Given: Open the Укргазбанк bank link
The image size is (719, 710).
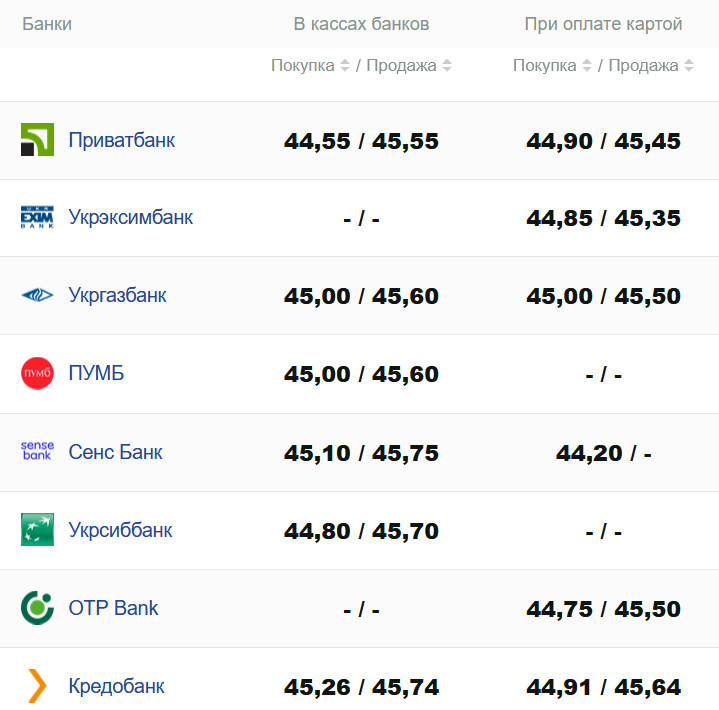Looking at the screenshot, I should click(x=117, y=296).
